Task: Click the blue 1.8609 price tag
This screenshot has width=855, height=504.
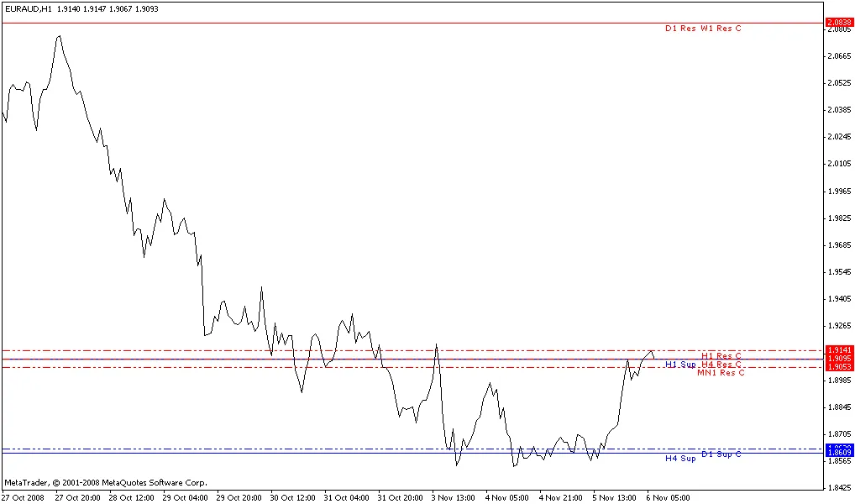Action: [x=840, y=454]
